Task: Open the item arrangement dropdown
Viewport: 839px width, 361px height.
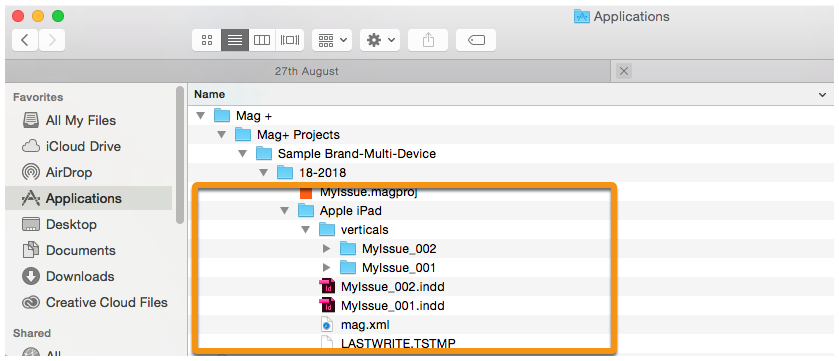Action: [x=332, y=40]
